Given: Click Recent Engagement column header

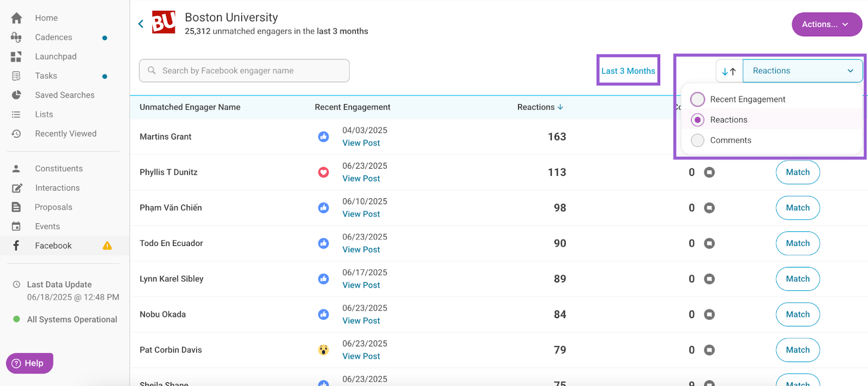Looking at the screenshot, I should pyautogui.click(x=353, y=107).
